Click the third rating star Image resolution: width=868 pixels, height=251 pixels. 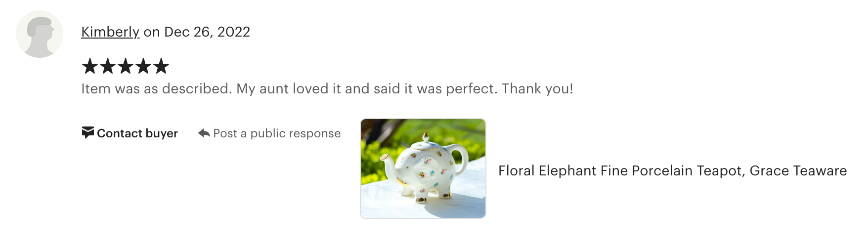pos(126,66)
